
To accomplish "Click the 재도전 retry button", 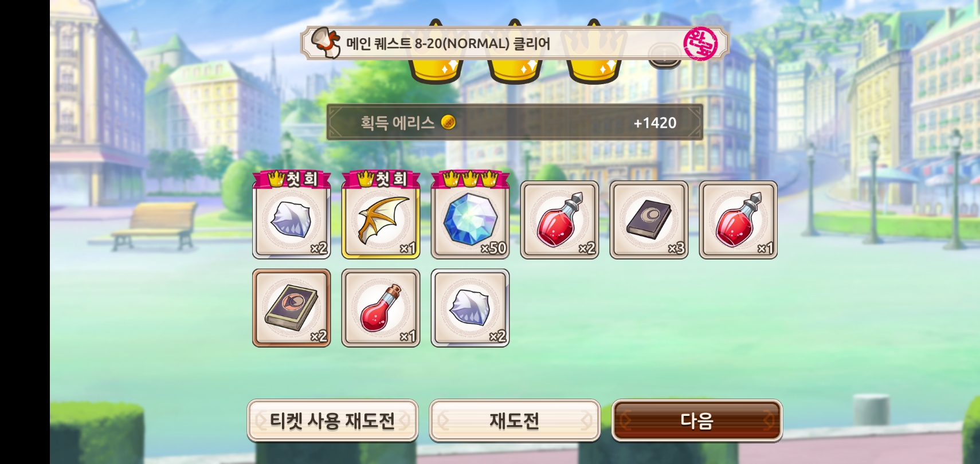I will click(x=515, y=421).
